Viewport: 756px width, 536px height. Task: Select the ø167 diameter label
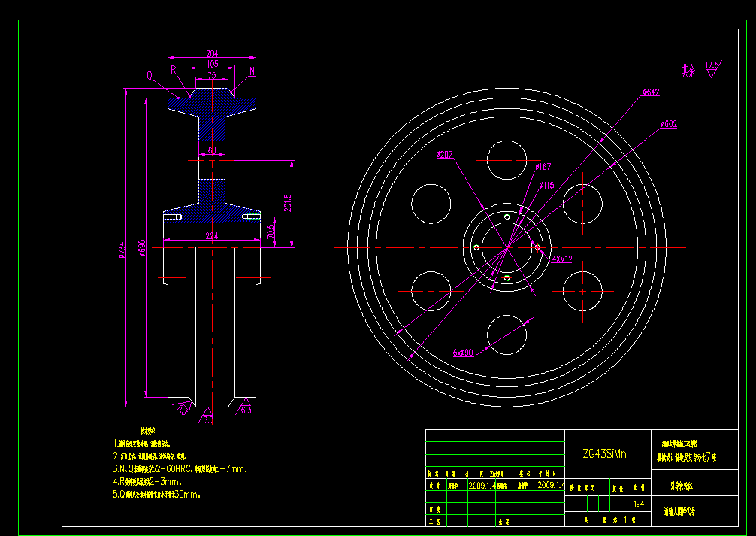tap(543, 167)
